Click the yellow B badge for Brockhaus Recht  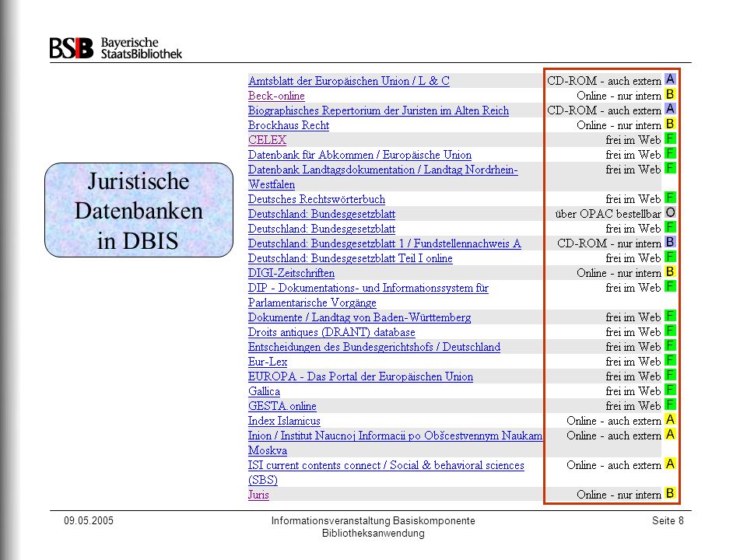670,124
